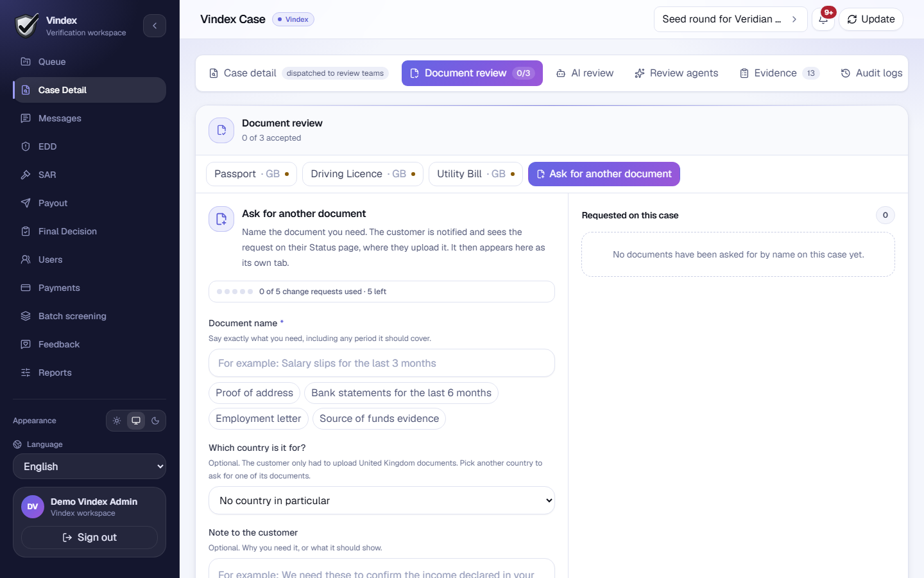Viewport: 924px width, 578px height.
Task: Select the Passport GB document tab
Action: pyautogui.click(x=252, y=174)
